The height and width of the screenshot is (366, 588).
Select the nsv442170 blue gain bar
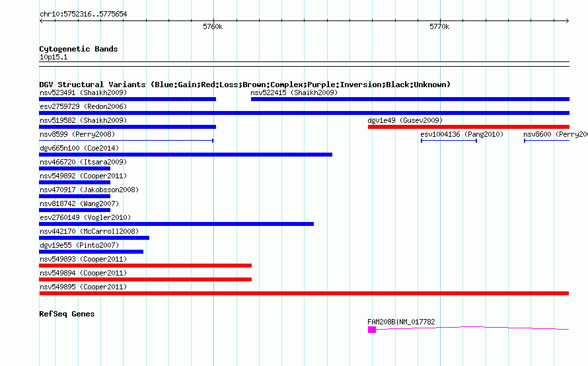pos(94,238)
